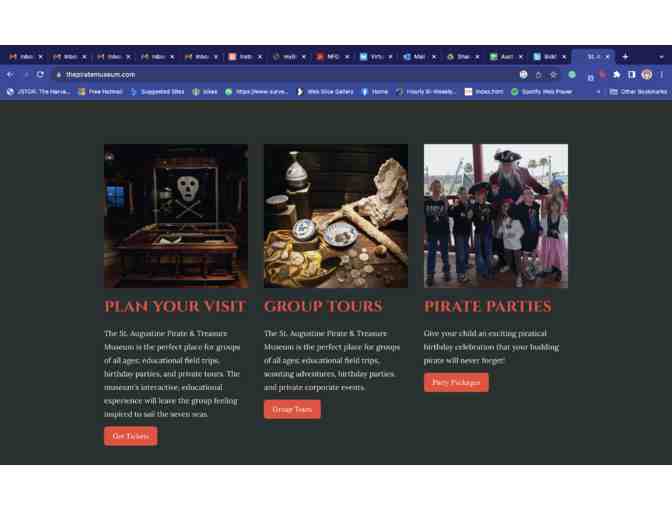This screenshot has width=672, height=510.
Task: Click the address bar URL field
Action: [287, 75]
